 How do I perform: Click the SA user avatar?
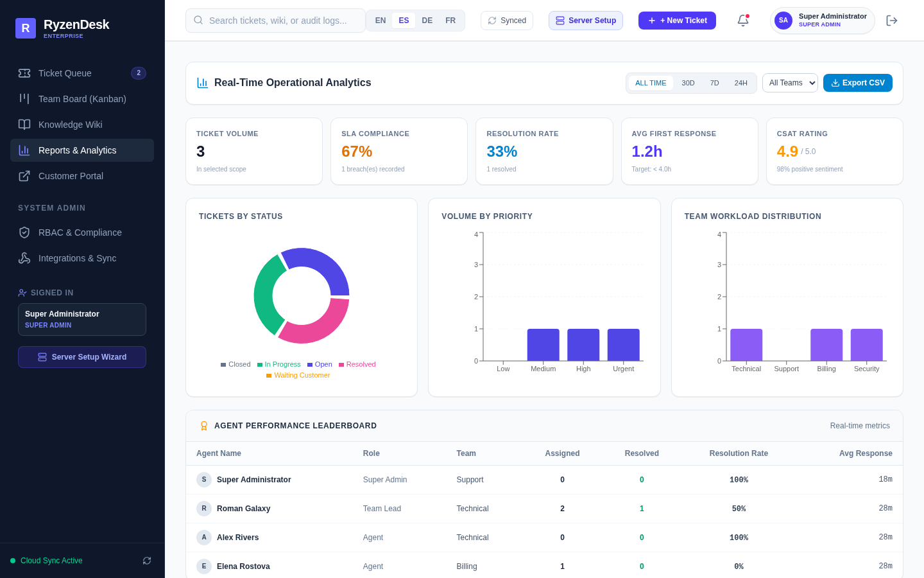[x=783, y=21]
